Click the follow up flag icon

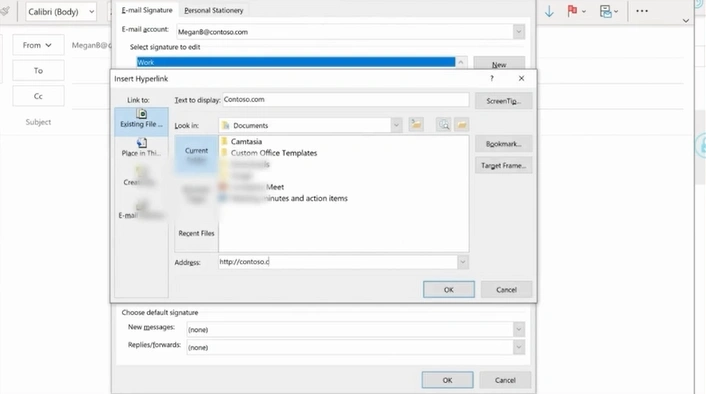pos(572,11)
